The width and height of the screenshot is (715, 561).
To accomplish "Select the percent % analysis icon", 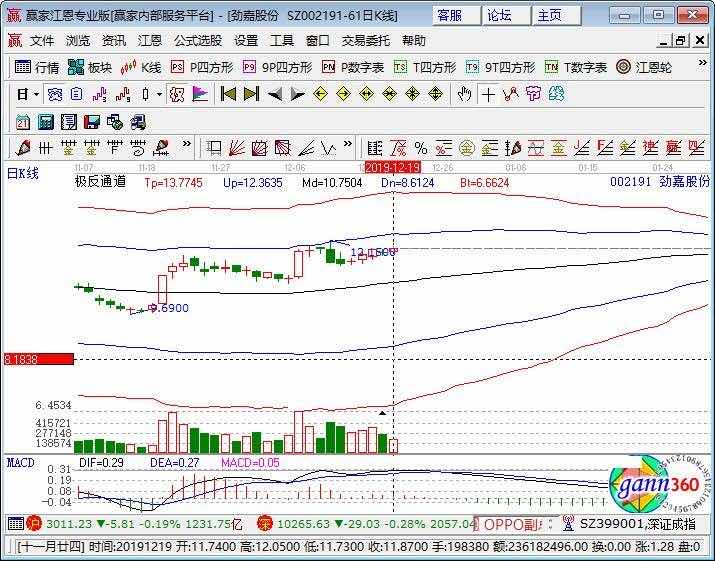I will [421, 148].
